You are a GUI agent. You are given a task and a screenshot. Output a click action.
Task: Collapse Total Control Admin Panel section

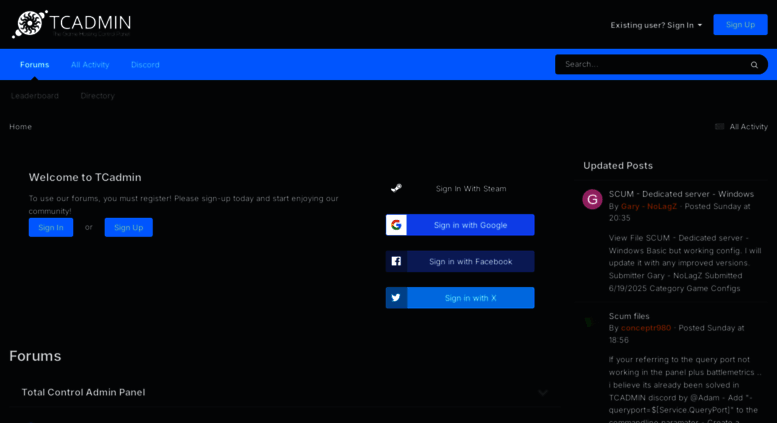543,393
